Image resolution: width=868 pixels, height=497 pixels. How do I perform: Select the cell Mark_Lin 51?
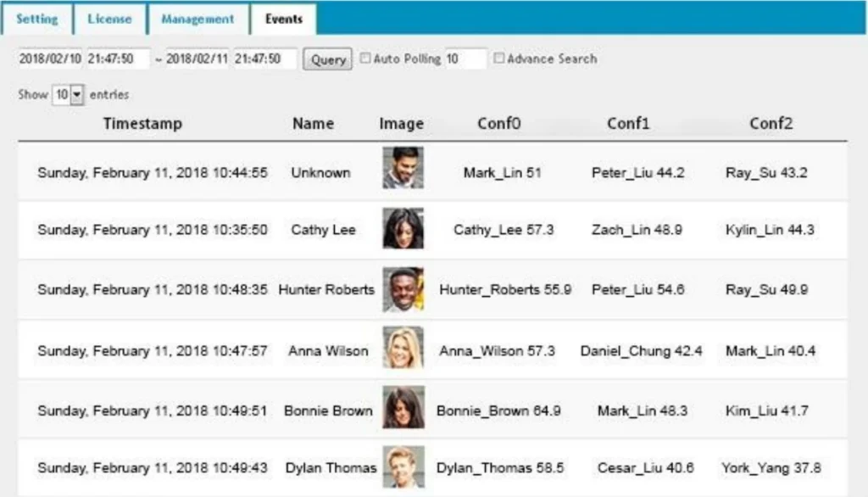tap(502, 173)
